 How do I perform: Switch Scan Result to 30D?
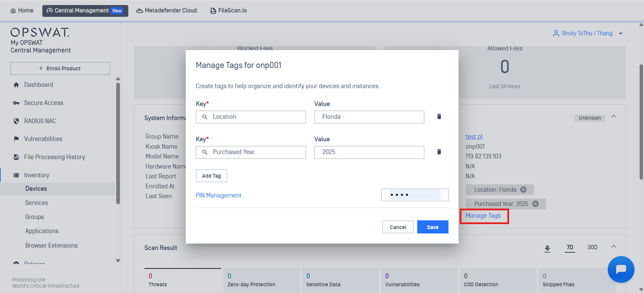pyautogui.click(x=592, y=248)
